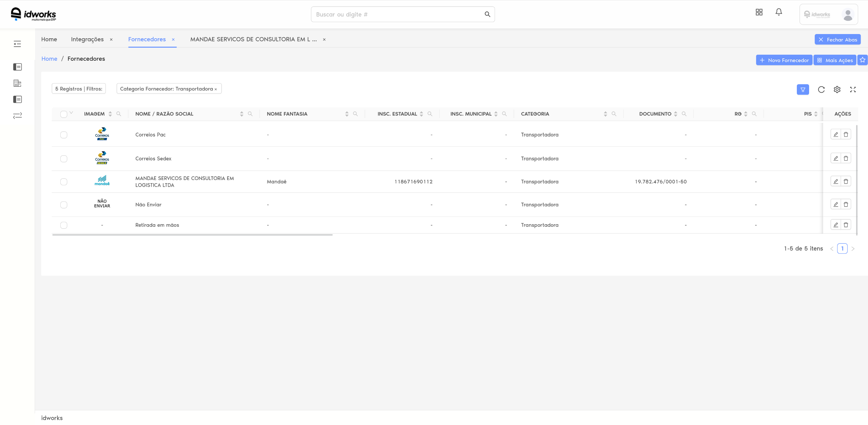The height and width of the screenshot is (425, 868).
Task: Sort the NOME / RAZÃO SOCIAL column
Action: pos(241,114)
